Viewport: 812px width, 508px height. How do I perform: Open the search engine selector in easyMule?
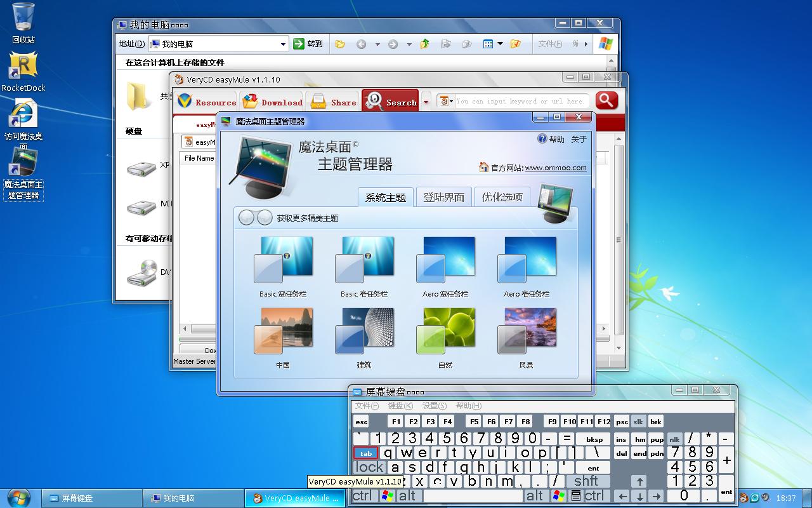click(x=446, y=101)
